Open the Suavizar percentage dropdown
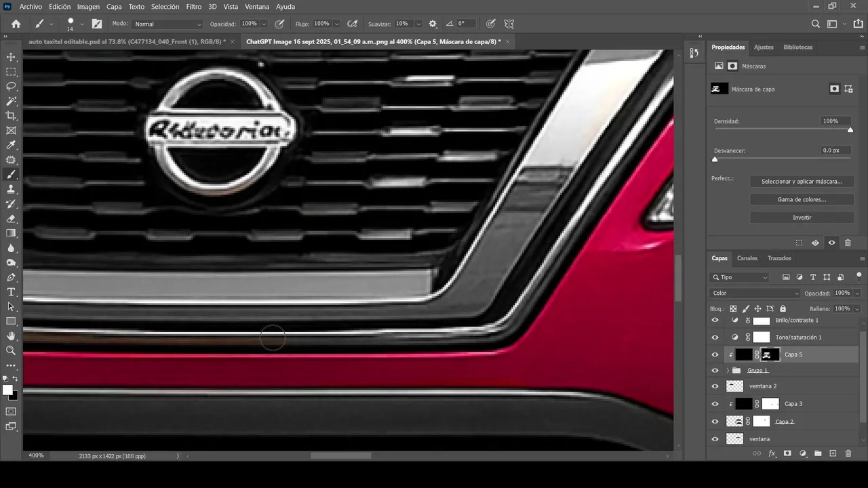The width and height of the screenshot is (868, 488). point(418,24)
